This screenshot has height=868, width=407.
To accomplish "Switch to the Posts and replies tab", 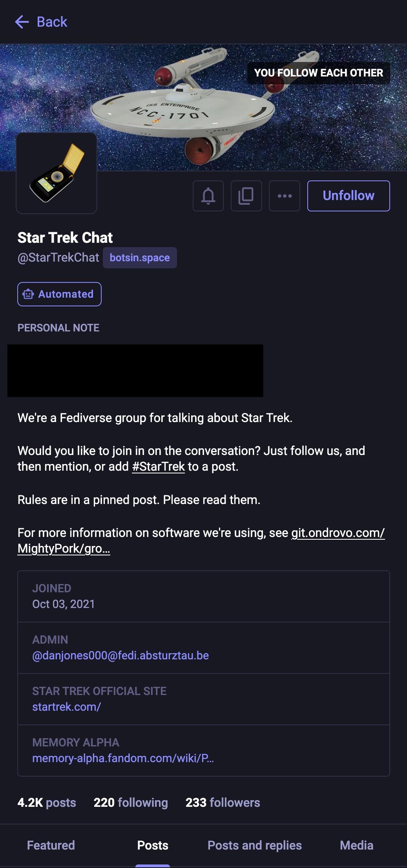I will click(254, 845).
